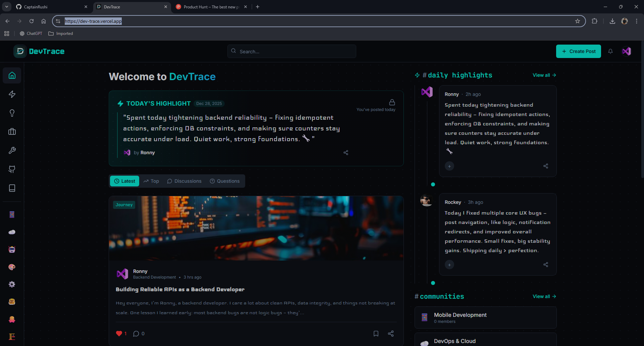The image size is (644, 346).
Task: Open the journal book icon in sidebar
Action: [x=12, y=188]
